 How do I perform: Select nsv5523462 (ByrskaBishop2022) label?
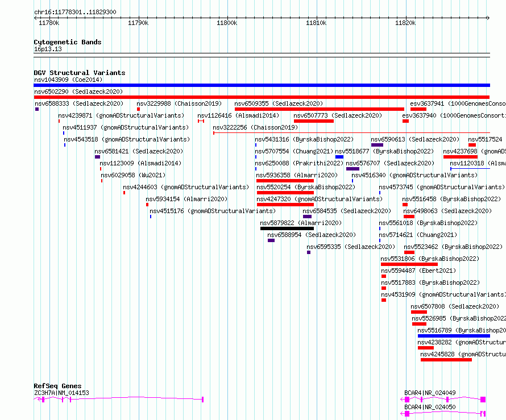(453, 247)
